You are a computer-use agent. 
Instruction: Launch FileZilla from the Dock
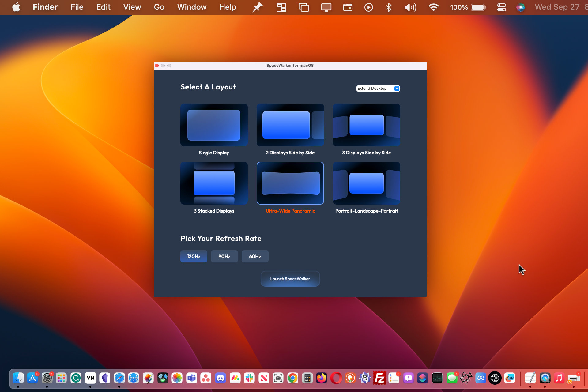click(379, 378)
